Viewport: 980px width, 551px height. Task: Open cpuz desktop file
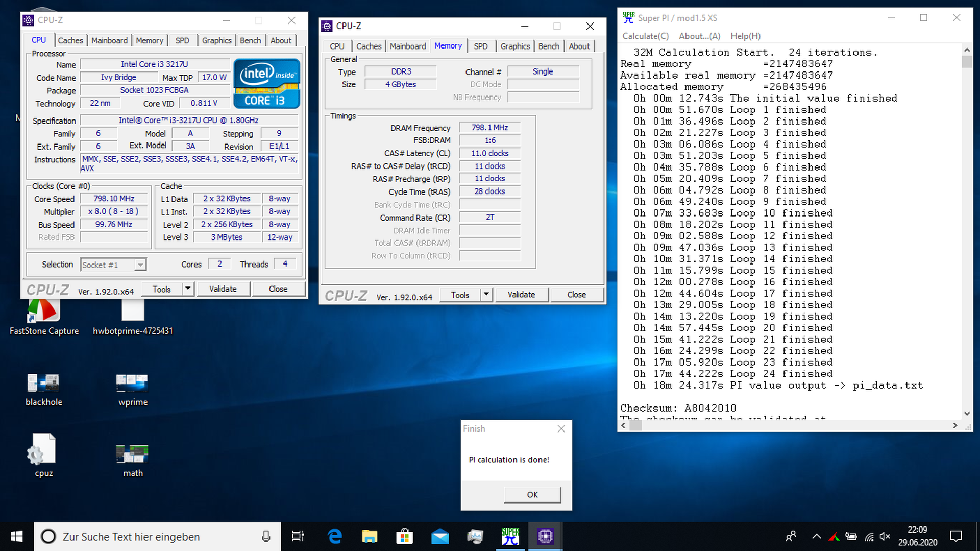pos(44,456)
